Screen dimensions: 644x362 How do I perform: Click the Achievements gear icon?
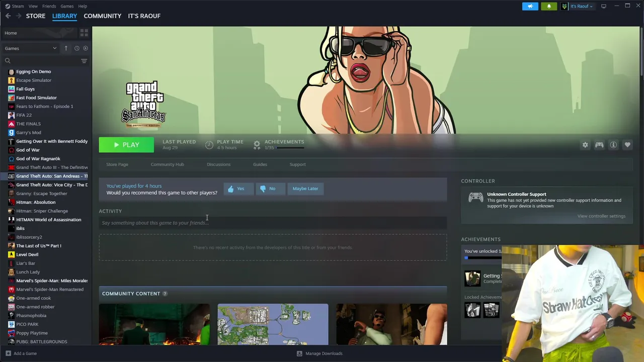point(257,145)
